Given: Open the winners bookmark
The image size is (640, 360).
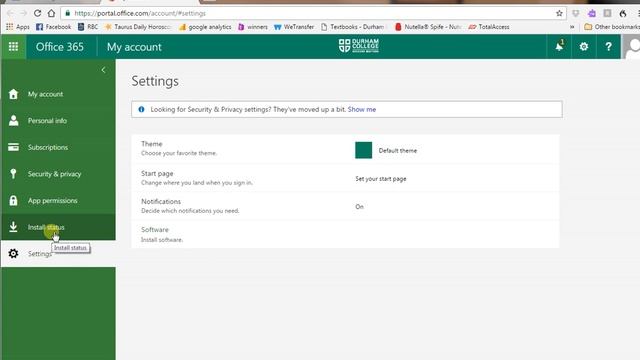Looking at the screenshot, I should tap(253, 27).
